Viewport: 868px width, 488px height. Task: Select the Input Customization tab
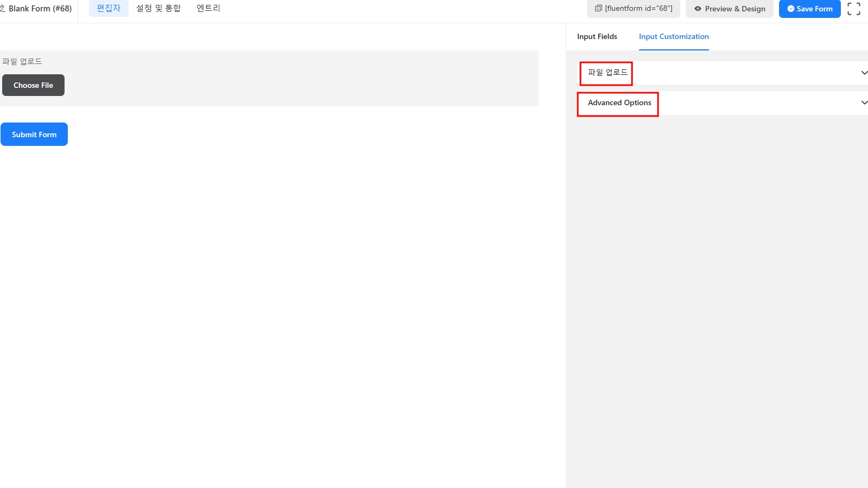(x=674, y=36)
